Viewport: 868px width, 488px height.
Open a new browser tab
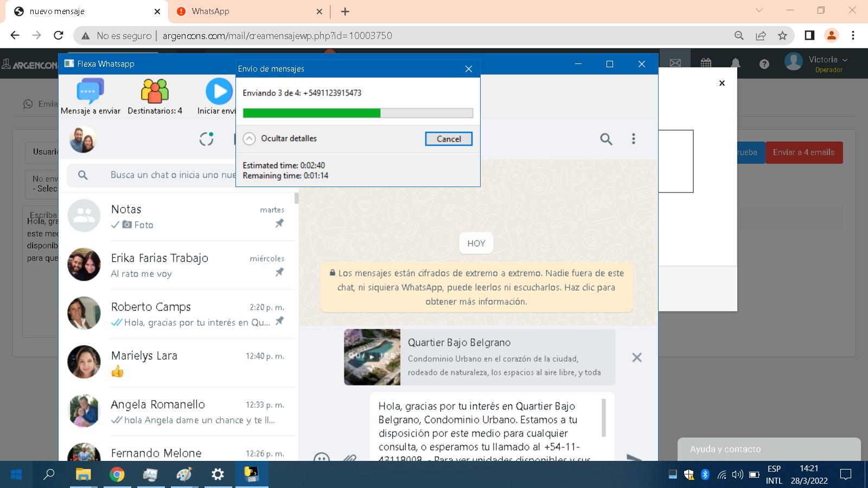[x=345, y=11]
